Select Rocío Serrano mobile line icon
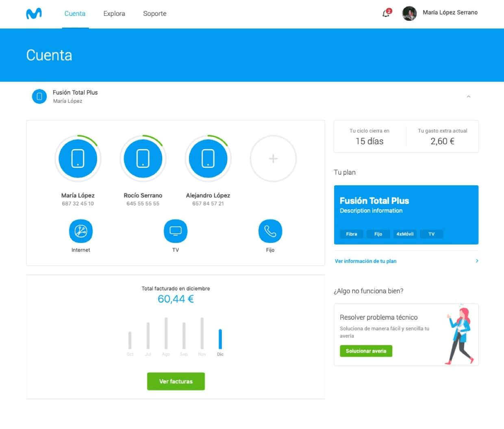The height and width of the screenshot is (429, 504). point(143,158)
